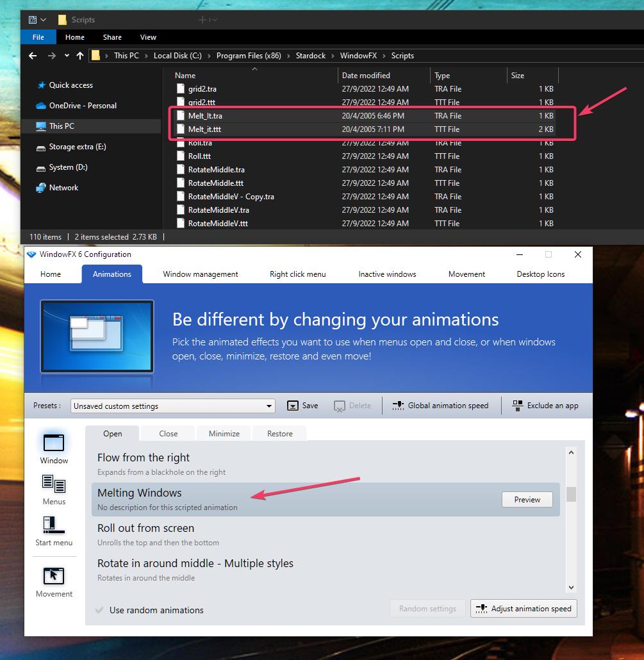Click the animation preview monitor thumbnail
Screen dimensions: 644x660
tap(97, 336)
